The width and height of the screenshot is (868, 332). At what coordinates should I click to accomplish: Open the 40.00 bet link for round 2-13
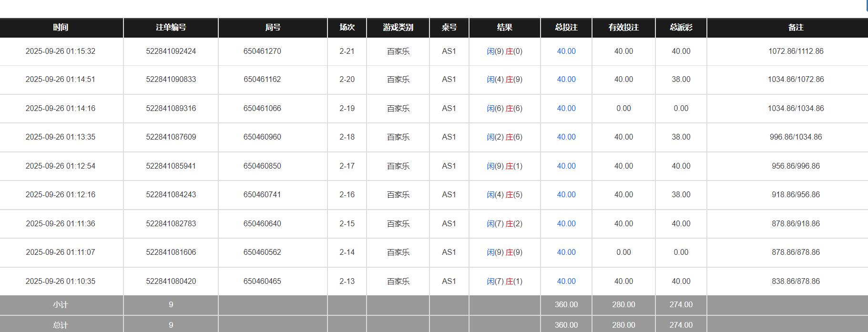coord(566,282)
